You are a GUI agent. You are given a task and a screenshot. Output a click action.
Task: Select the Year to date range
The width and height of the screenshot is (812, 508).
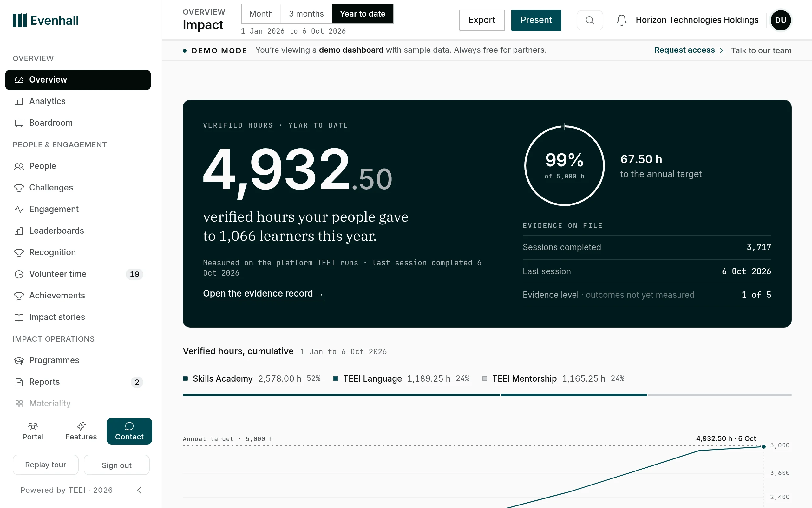(362, 14)
